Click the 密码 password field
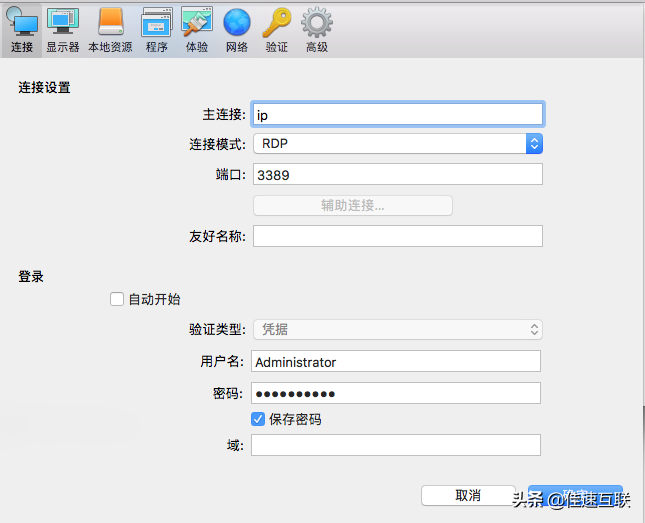645x523 pixels. pyautogui.click(x=396, y=393)
